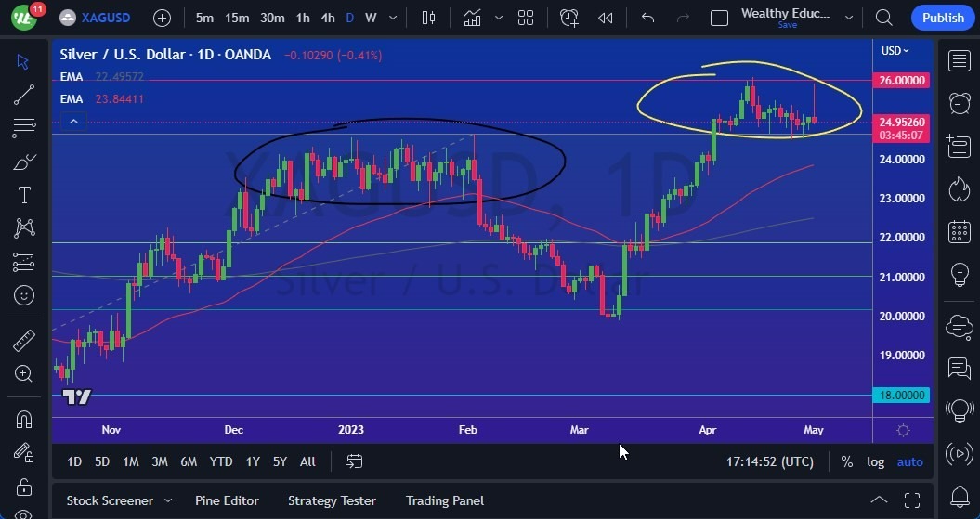
Task: Switch to the 1h timeframe
Action: pyautogui.click(x=303, y=19)
